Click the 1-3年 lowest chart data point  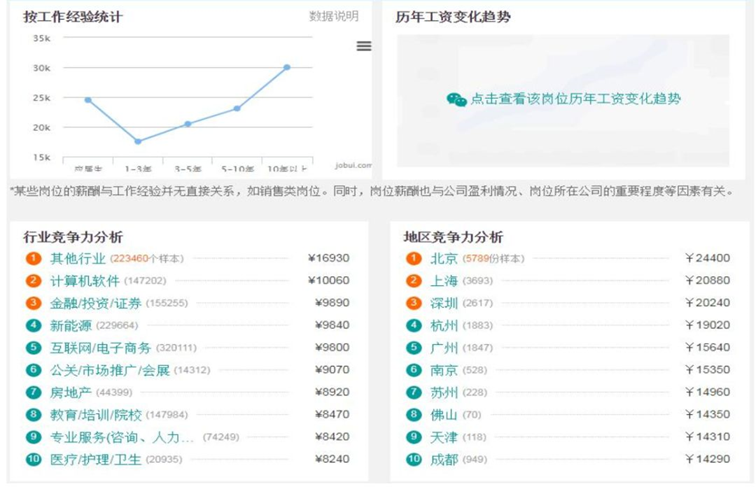pos(138,142)
